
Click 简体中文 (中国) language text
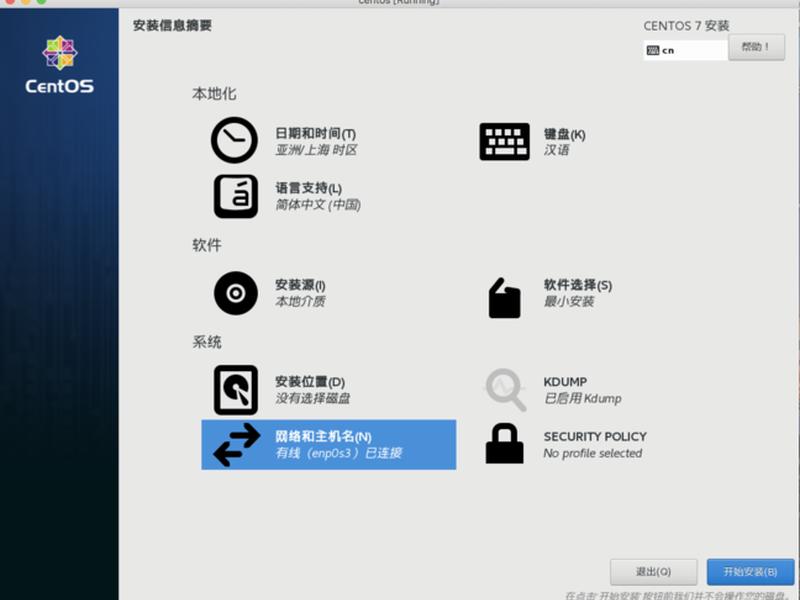pos(318,205)
